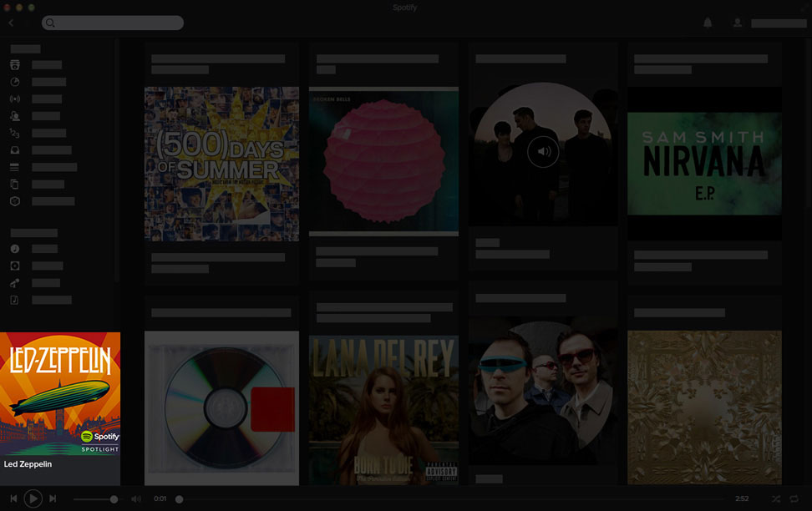Image resolution: width=812 pixels, height=511 pixels.
Task: Select the Activity feed icon in the sidebar
Action: point(14,116)
